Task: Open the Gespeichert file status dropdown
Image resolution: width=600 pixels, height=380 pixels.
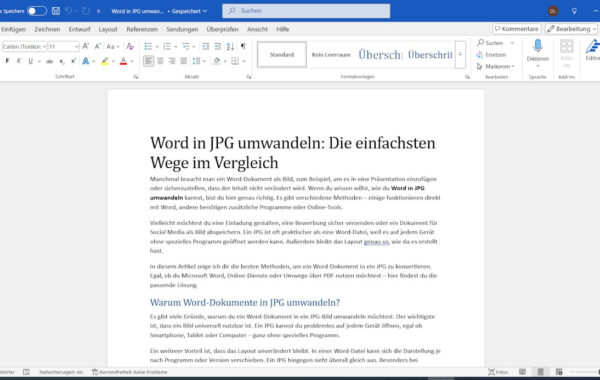Action: 189,11
